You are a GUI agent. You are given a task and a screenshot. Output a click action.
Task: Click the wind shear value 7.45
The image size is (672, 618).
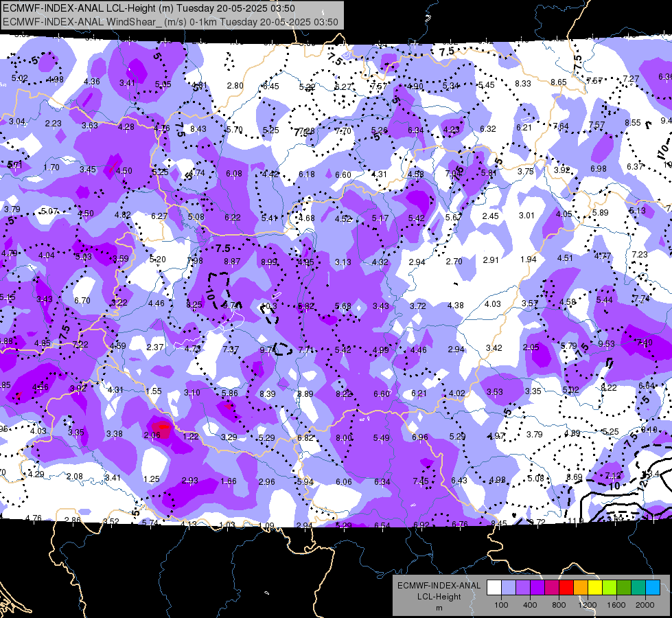click(x=420, y=481)
